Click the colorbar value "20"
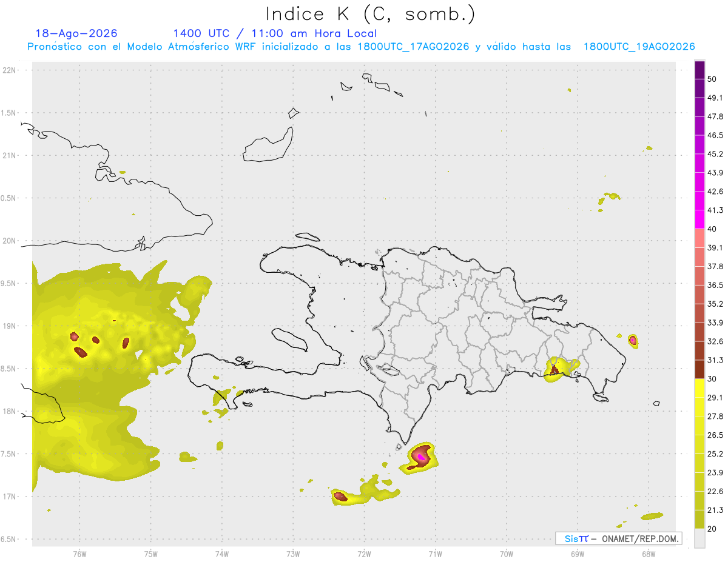The image size is (728, 562). (712, 529)
